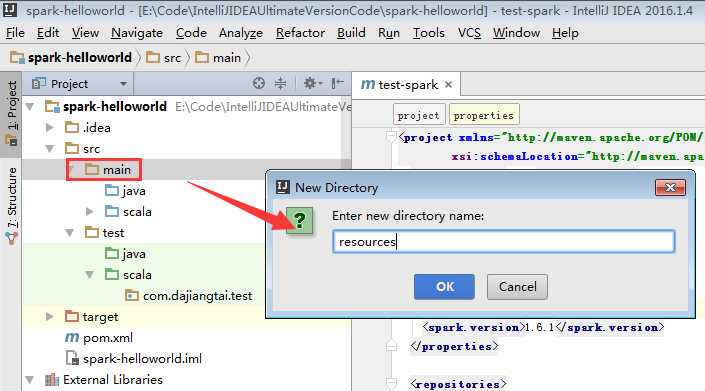Open the Help menu
Screen dimensions: 705x391
point(565,33)
